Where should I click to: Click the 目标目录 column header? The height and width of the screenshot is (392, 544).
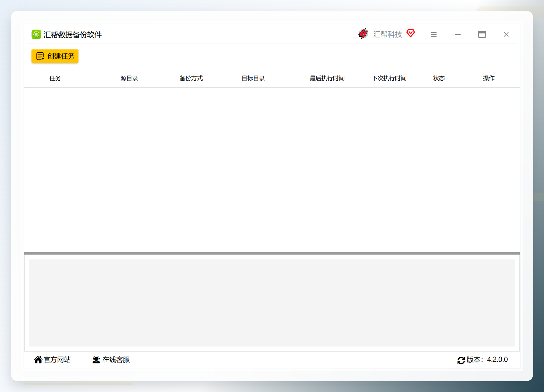click(253, 78)
